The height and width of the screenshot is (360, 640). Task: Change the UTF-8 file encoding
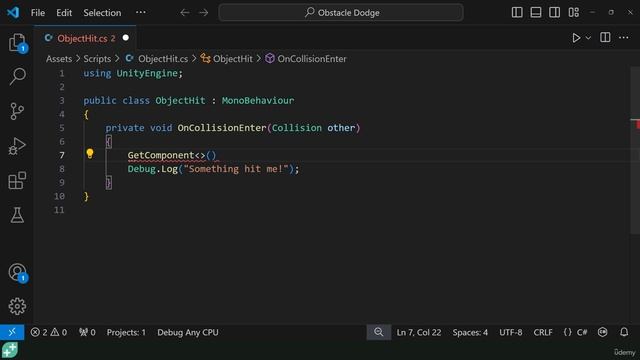[x=511, y=332]
